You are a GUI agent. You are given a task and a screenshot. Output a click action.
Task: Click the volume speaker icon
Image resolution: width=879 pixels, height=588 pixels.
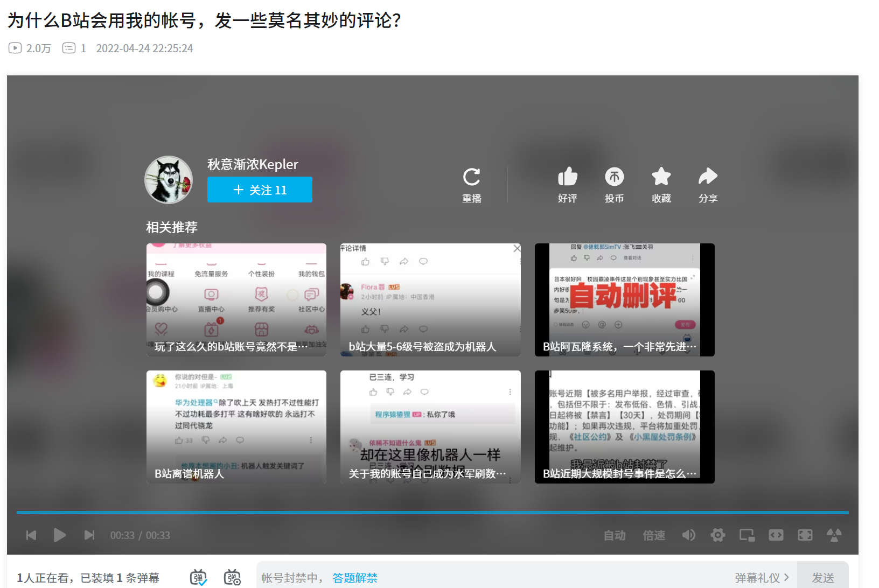688,535
